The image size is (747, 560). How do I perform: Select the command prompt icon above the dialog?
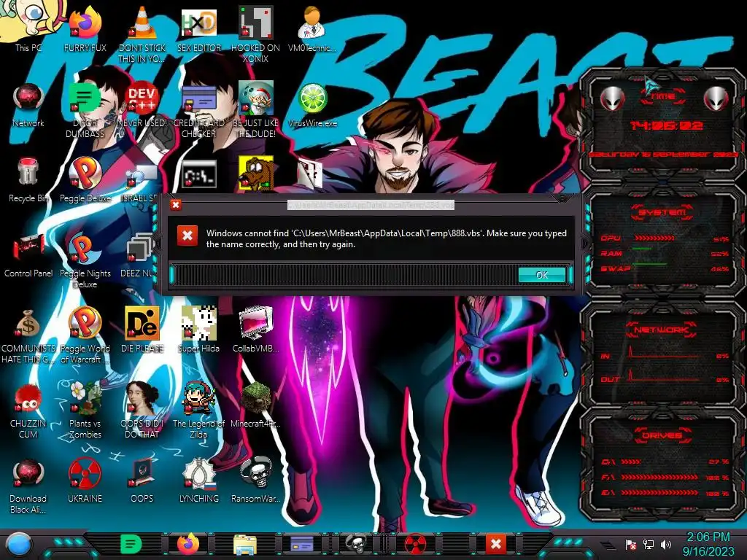point(199,174)
